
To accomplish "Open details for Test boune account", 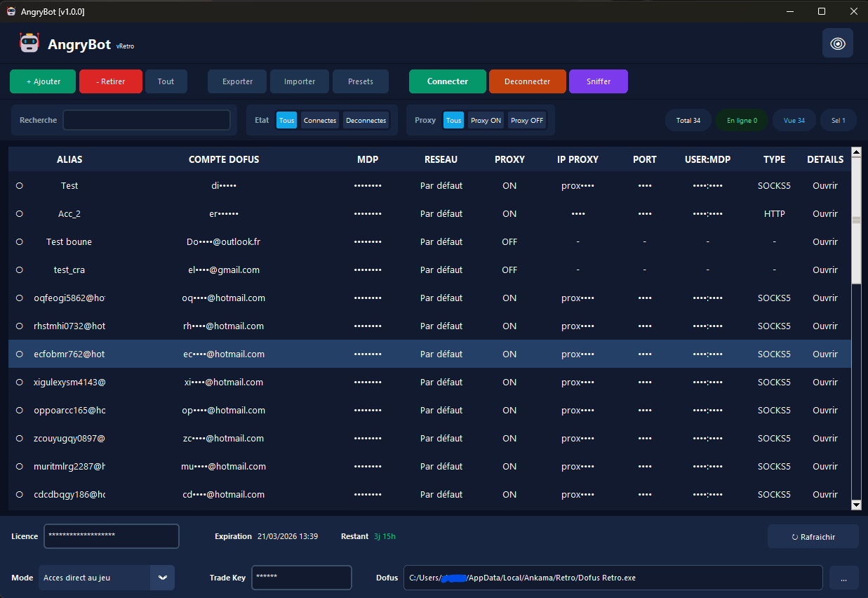I will pos(824,242).
